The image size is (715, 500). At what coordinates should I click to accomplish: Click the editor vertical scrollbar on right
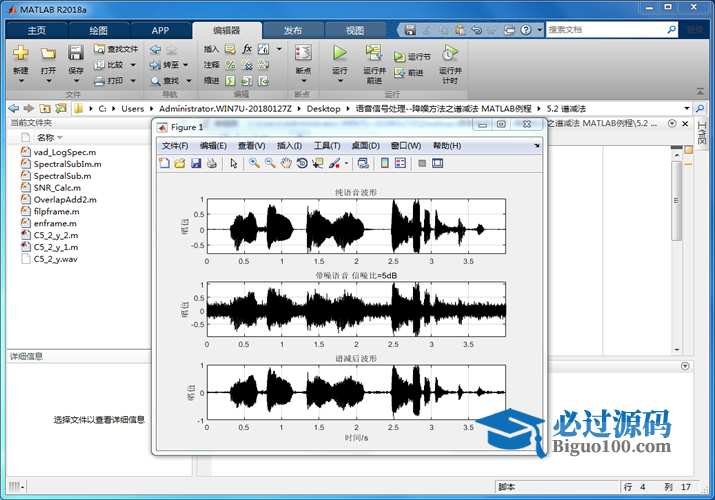coord(676,200)
